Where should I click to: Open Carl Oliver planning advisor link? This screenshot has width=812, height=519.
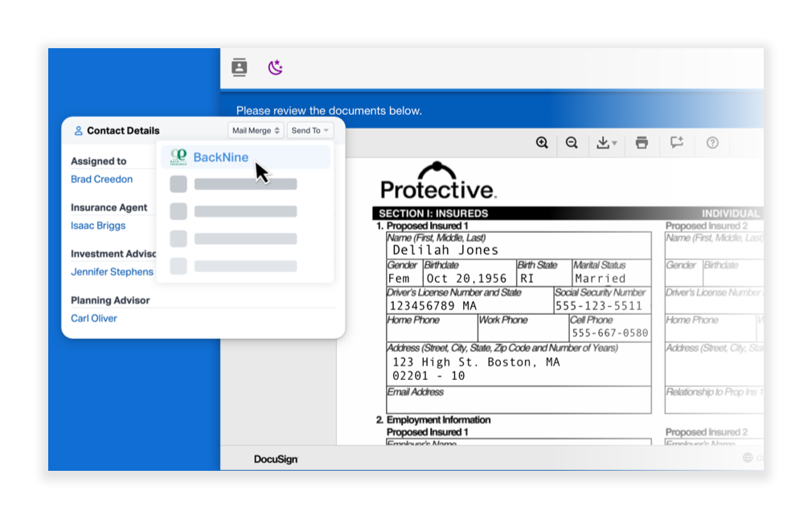coord(94,318)
